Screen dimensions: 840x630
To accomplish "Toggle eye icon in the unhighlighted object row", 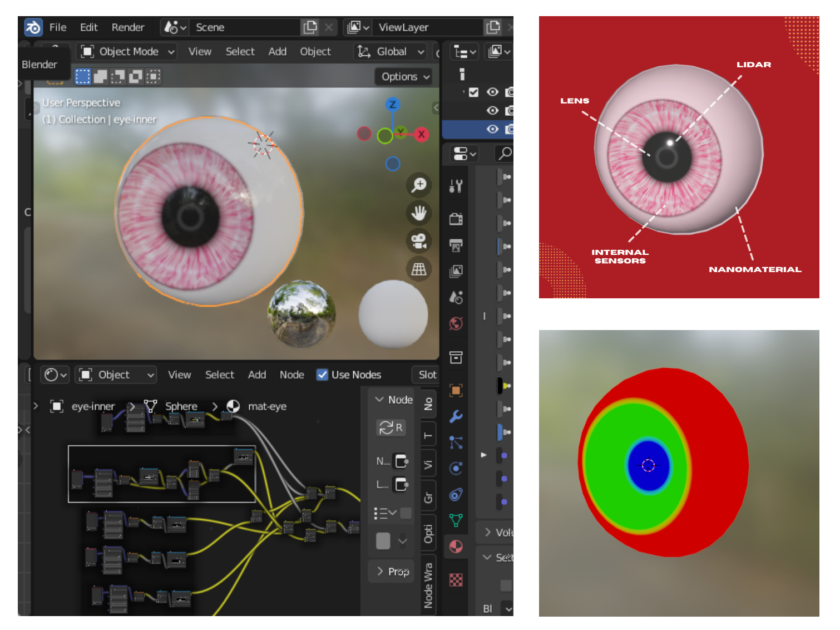I will coord(492,111).
